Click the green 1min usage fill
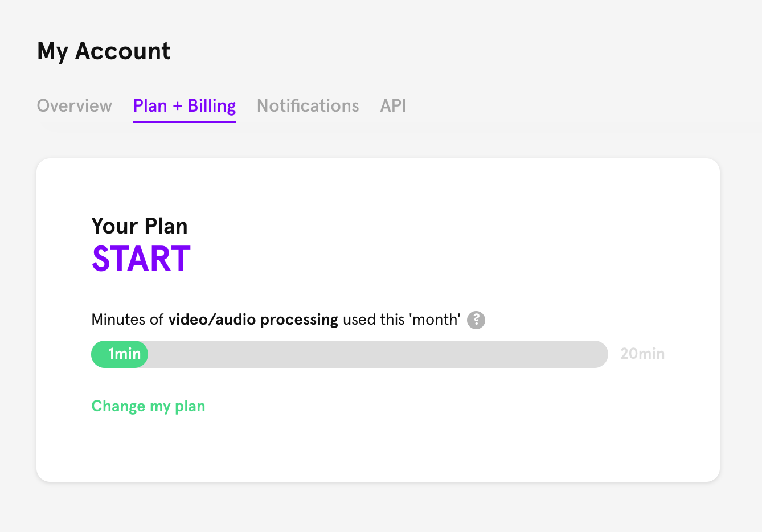 tap(120, 354)
